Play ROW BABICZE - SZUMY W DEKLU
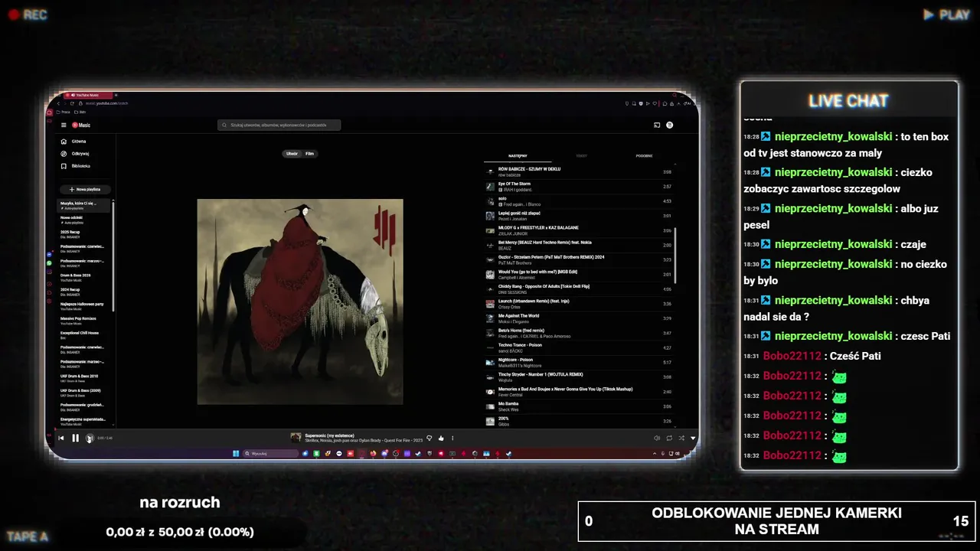Image resolution: width=980 pixels, height=551 pixels. [580, 171]
